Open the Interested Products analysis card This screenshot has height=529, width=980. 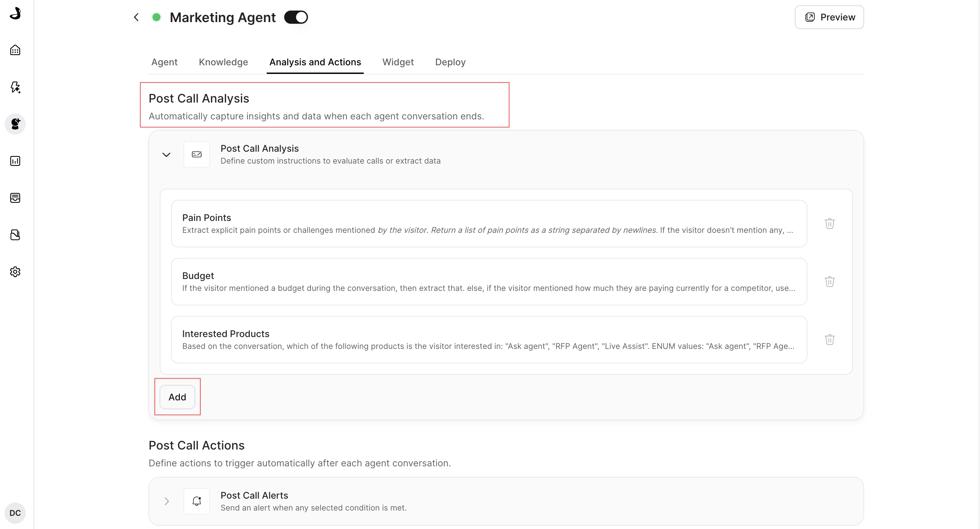point(489,340)
